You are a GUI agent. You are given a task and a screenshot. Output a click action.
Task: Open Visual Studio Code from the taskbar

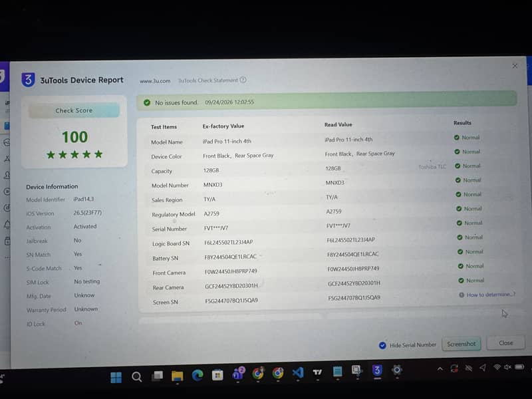tap(298, 372)
